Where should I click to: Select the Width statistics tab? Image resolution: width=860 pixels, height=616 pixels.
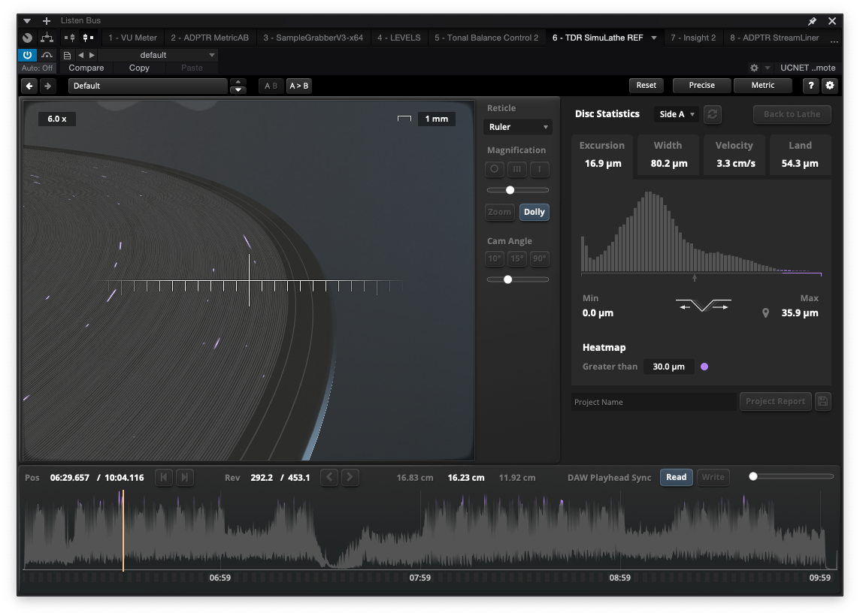[668, 155]
